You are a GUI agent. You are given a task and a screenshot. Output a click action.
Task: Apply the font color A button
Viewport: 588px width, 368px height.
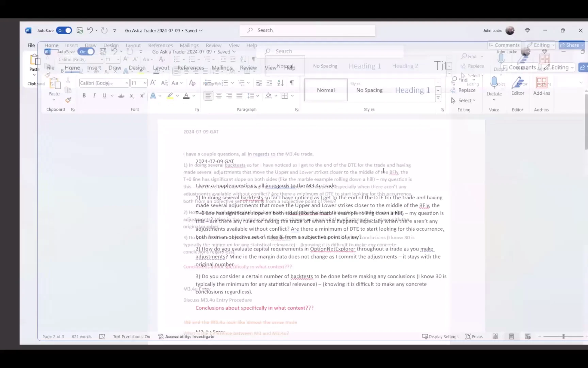tap(186, 96)
